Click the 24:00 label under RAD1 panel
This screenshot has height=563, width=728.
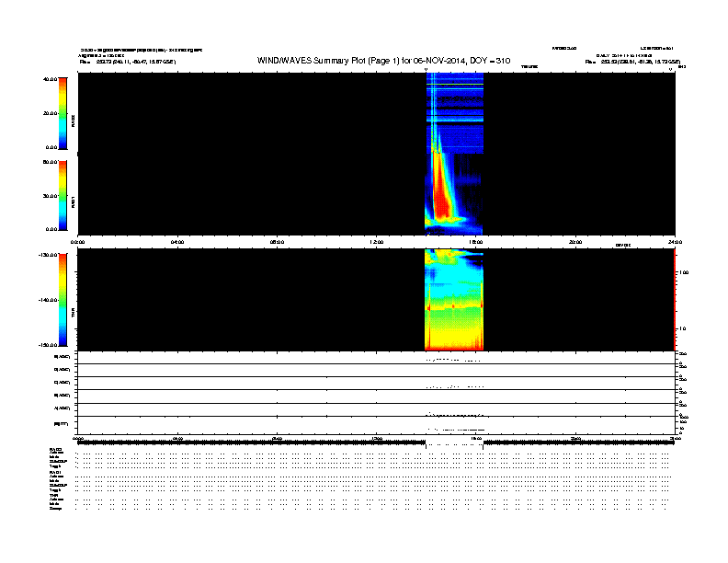tap(675, 242)
